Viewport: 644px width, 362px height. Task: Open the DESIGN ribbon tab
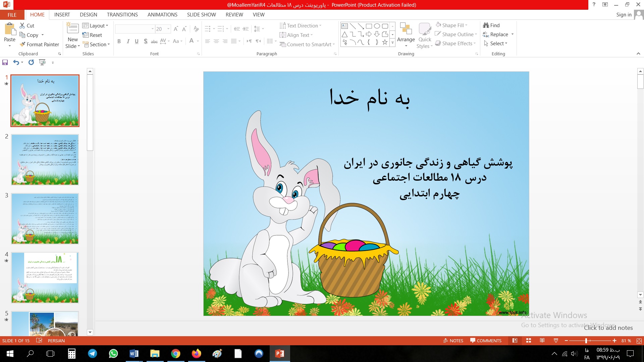click(89, 14)
